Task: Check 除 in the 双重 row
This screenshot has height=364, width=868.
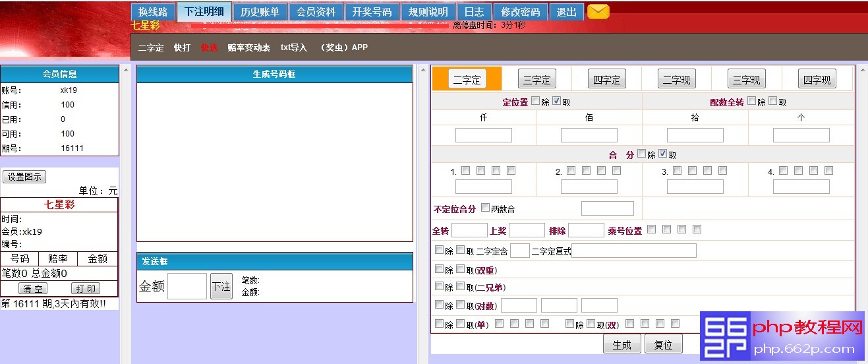Action: [x=439, y=269]
